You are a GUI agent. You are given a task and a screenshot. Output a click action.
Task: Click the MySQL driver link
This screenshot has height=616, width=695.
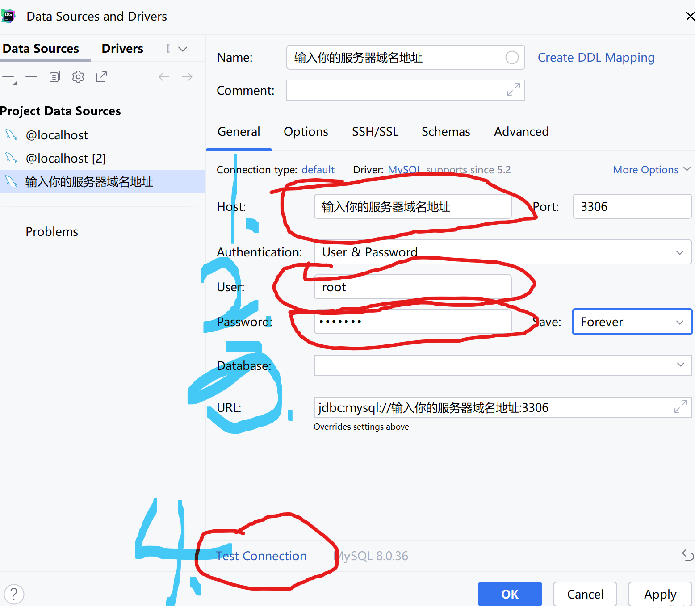coord(404,170)
